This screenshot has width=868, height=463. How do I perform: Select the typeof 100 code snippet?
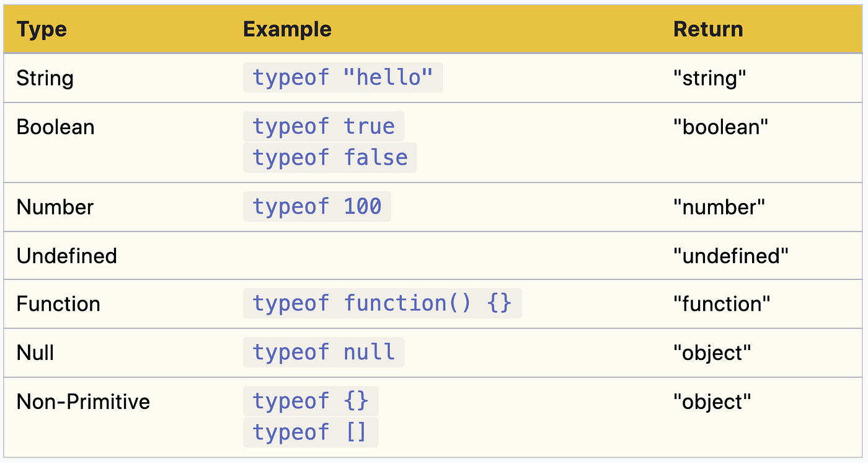coord(317,207)
